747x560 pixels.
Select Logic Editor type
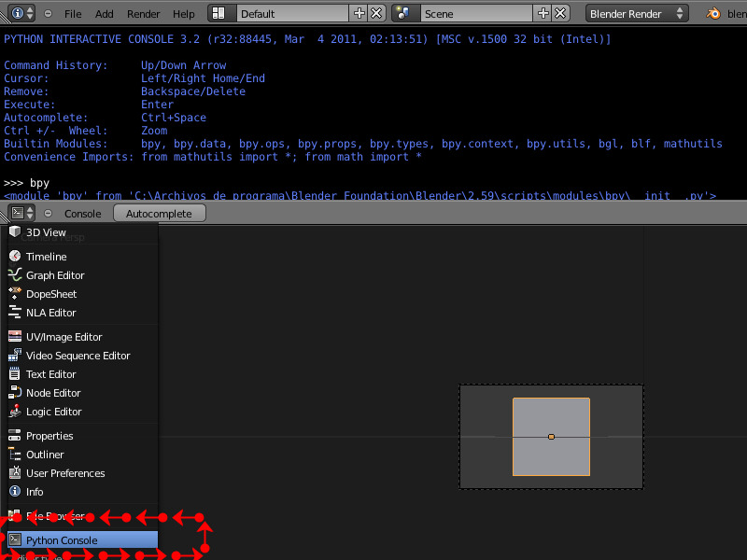click(82, 412)
